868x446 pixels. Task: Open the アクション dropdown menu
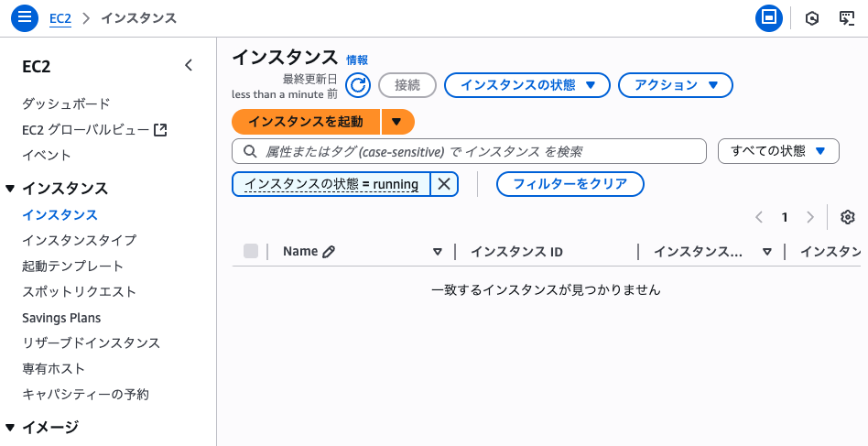(x=675, y=85)
